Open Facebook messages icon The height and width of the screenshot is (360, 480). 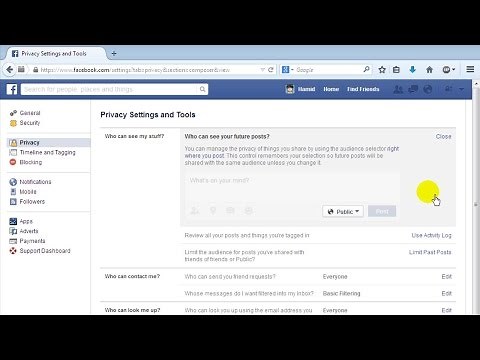[x=413, y=89]
